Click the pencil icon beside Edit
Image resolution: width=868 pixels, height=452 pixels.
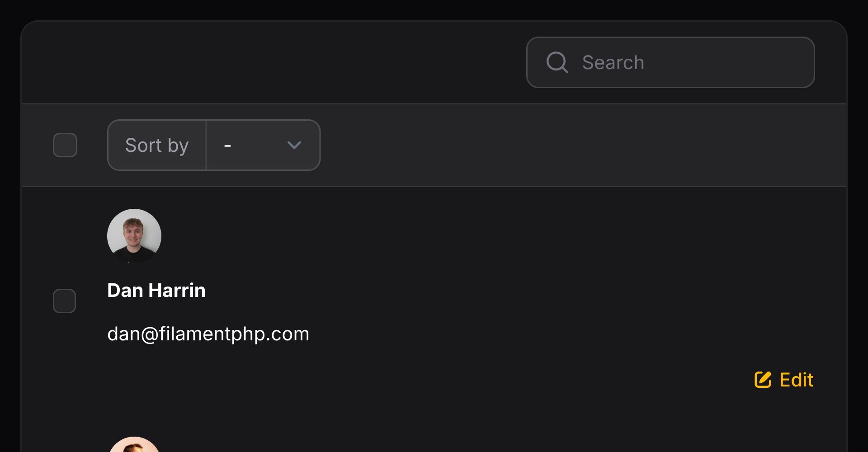[763, 380]
